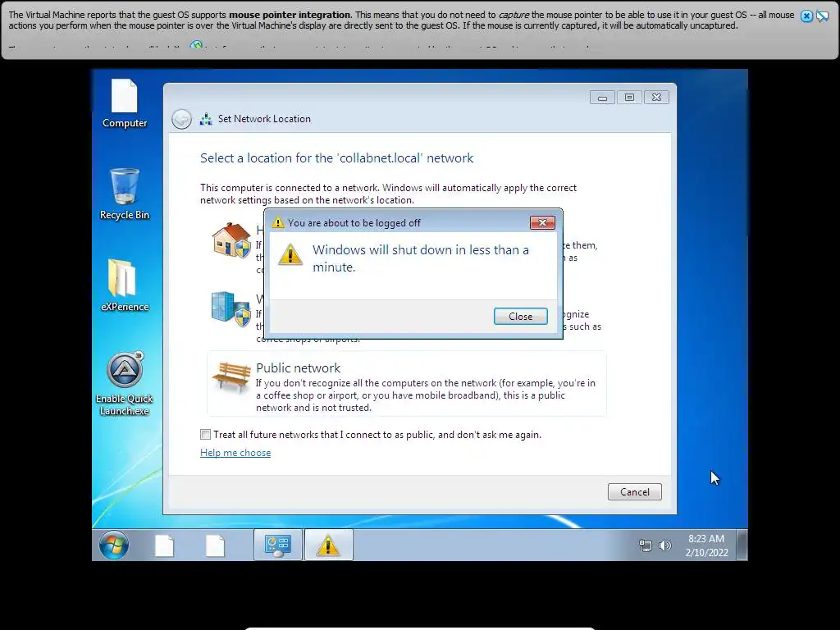This screenshot has width=840, height=630.
Task: Click the Home network house icon
Action: pos(231,240)
